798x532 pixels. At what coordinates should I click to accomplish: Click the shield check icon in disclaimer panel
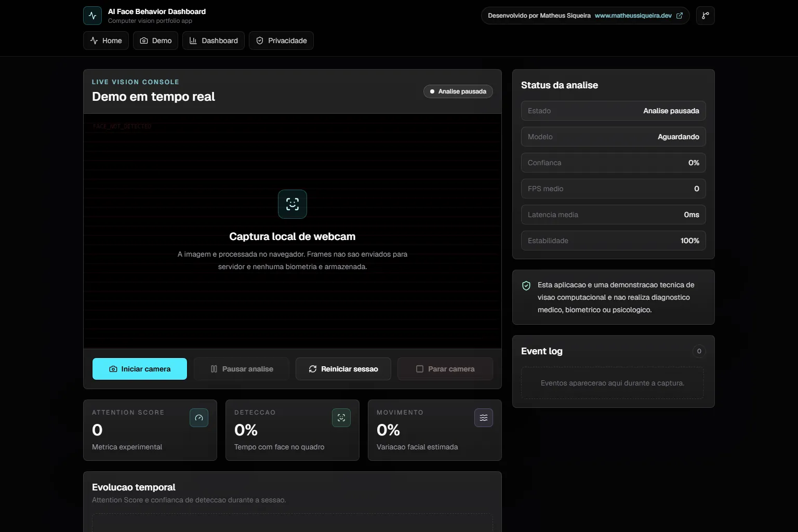pyautogui.click(x=526, y=286)
